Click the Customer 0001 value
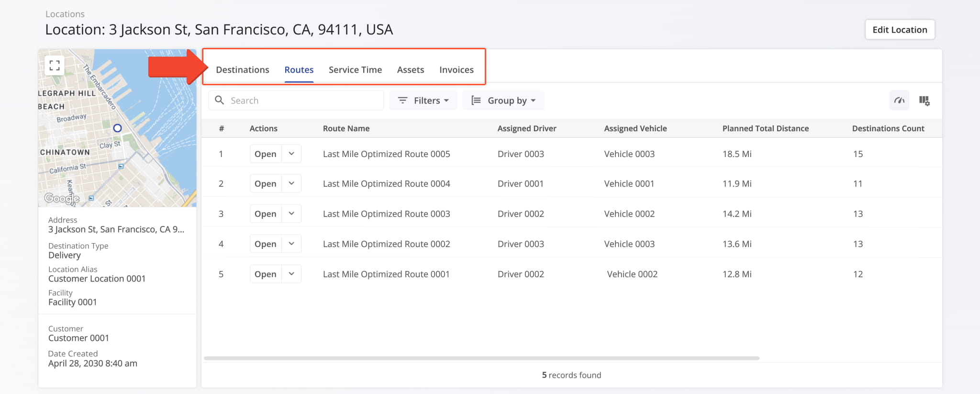Image resolution: width=980 pixels, height=394 pixels. (x=78, y=338)
